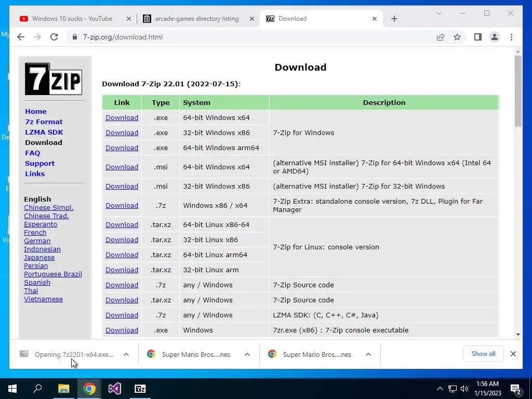Download .exe for 32-bit Windows x86
The height and width of the screenshot is (399, 532).
coord(122,132)
